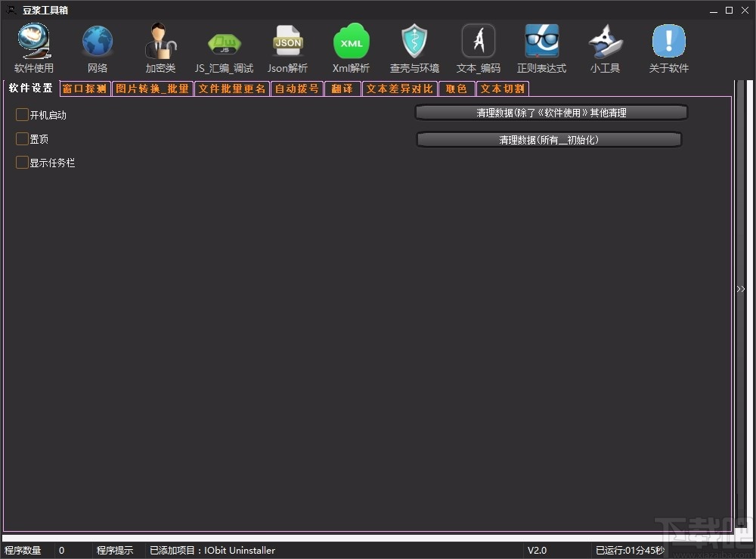Toggle the 置顶 checkbox
This screenshot has height=559, width=756.
(22, 139)
